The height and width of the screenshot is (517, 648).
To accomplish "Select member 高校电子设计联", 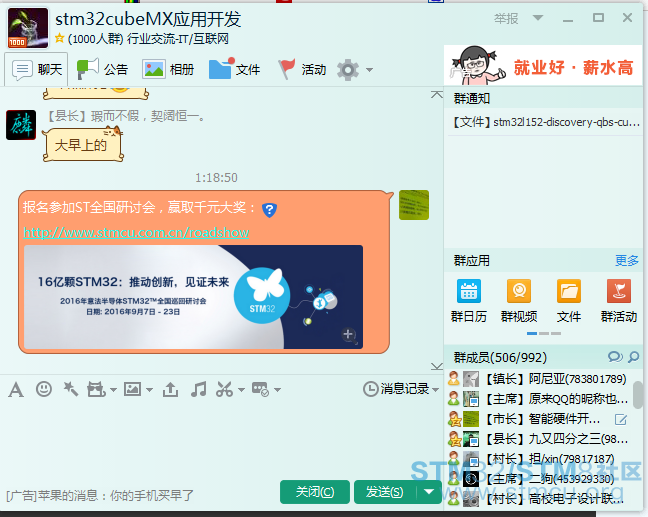I will 541,499.
